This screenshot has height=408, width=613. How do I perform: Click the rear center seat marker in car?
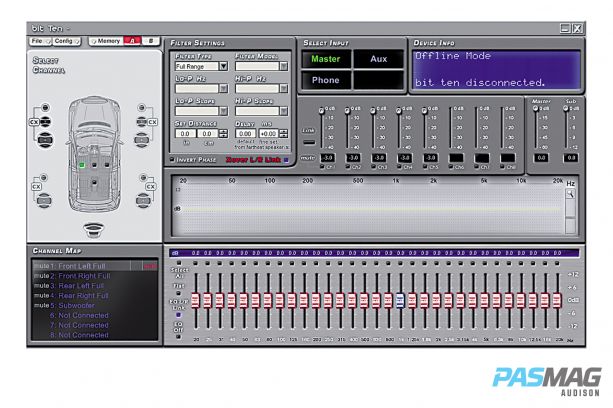pos(94,182)
